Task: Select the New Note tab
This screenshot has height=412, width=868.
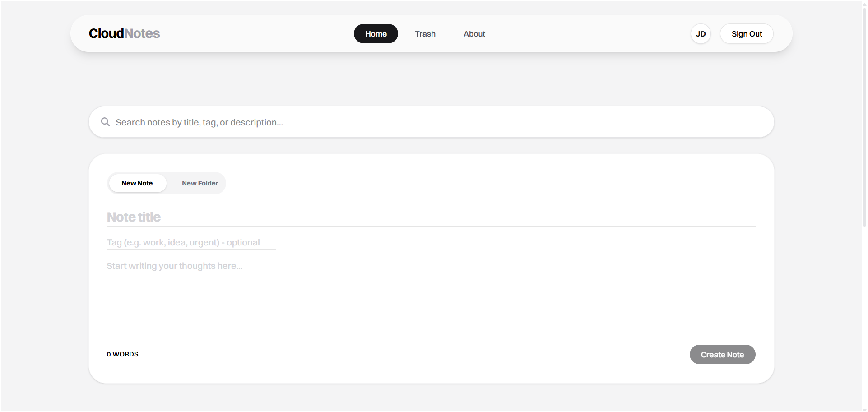Action: coord(137,183)
